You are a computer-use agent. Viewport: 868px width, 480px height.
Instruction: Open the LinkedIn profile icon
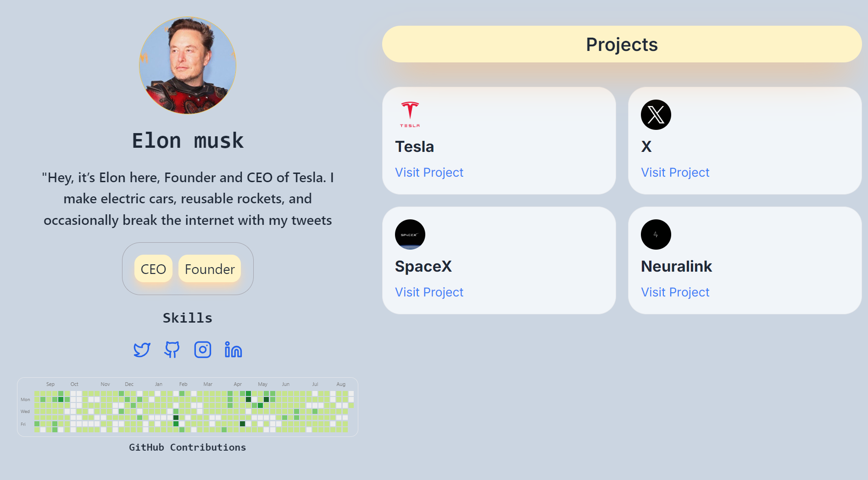pyautogui.click(x=233, y=350)
